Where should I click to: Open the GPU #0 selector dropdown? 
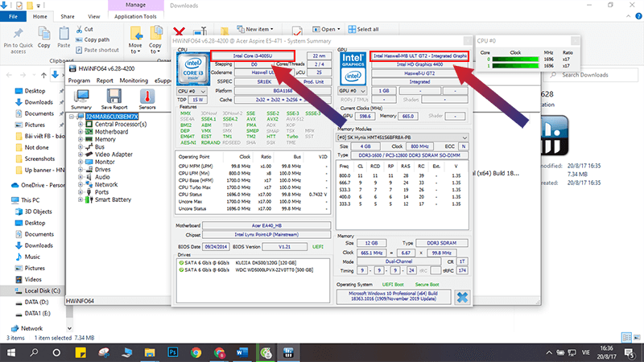[x=352, y=91]
